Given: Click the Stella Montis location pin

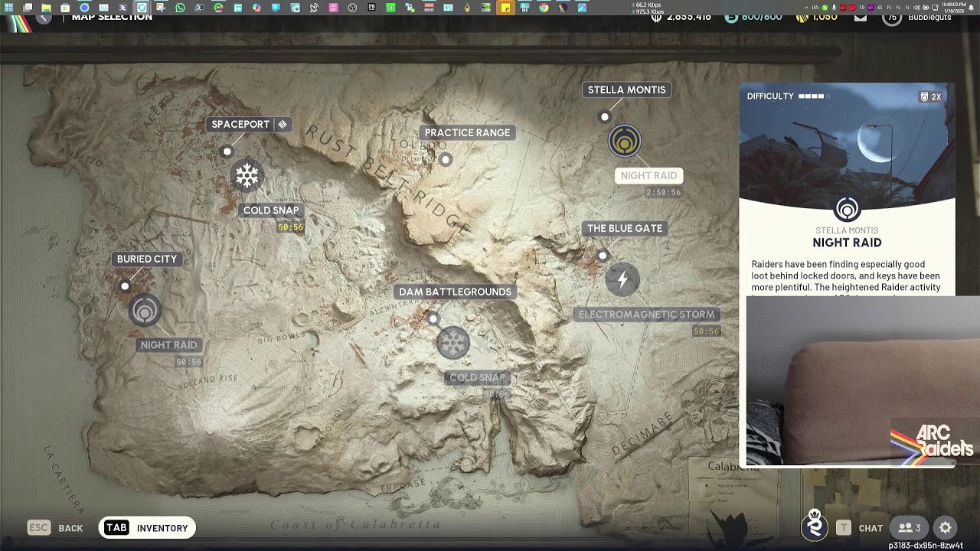Looking at the screenshot, I should click(x=605, y=117).
